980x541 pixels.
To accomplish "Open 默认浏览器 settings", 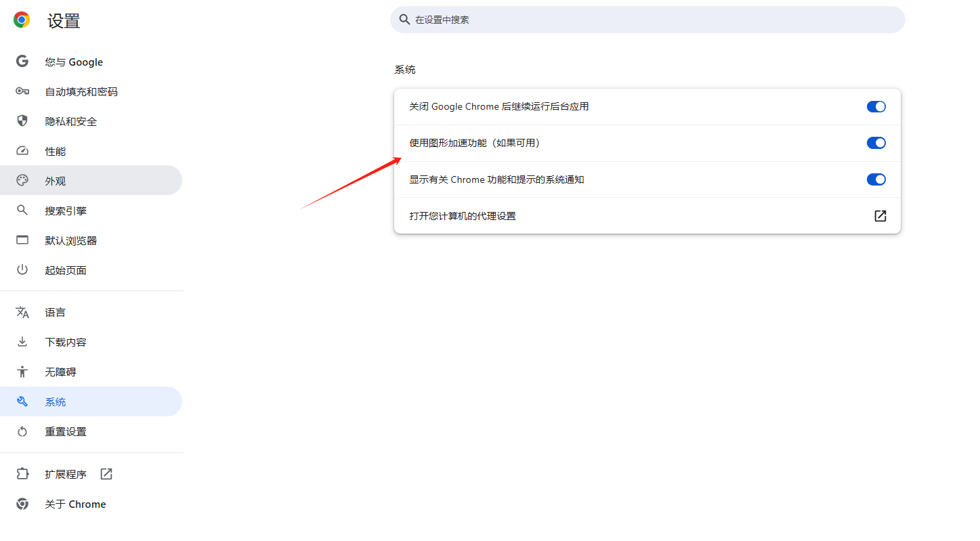I will point(91,240).
